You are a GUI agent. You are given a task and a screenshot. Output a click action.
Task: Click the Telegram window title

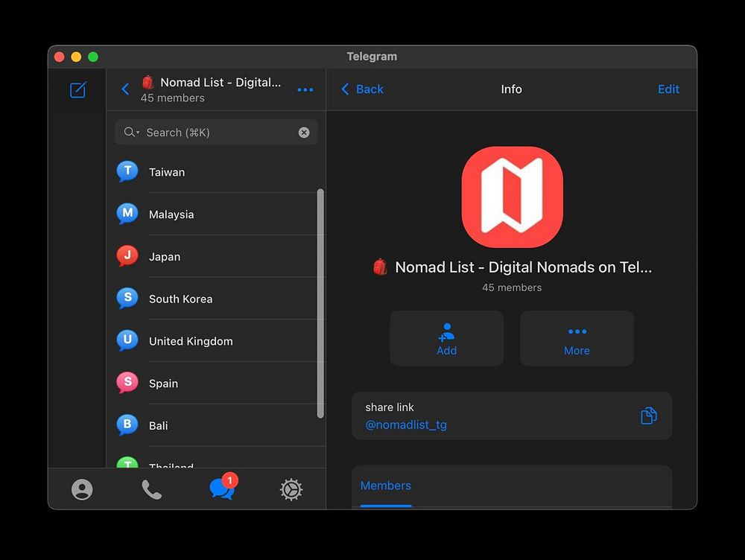click(x=372, y=57)
